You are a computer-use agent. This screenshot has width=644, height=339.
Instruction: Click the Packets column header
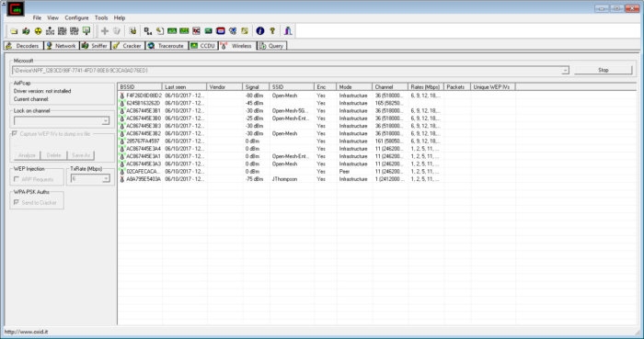coord(457,87)
